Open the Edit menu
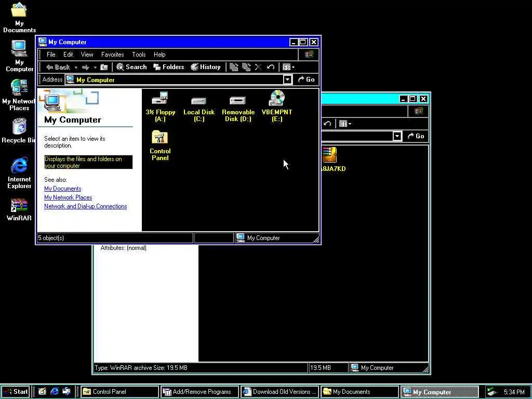The image size is (532, 399). click(x=68, y=54)
